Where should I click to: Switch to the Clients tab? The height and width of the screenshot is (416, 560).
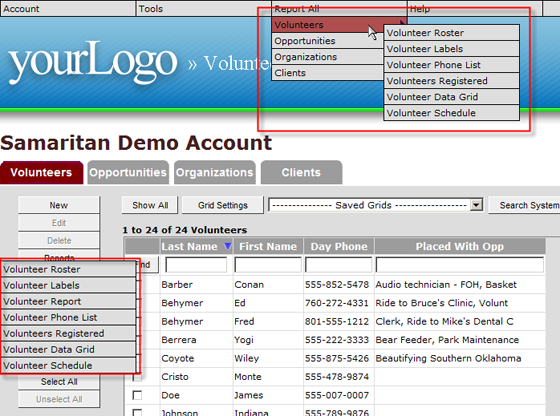[x=301, y=172]
